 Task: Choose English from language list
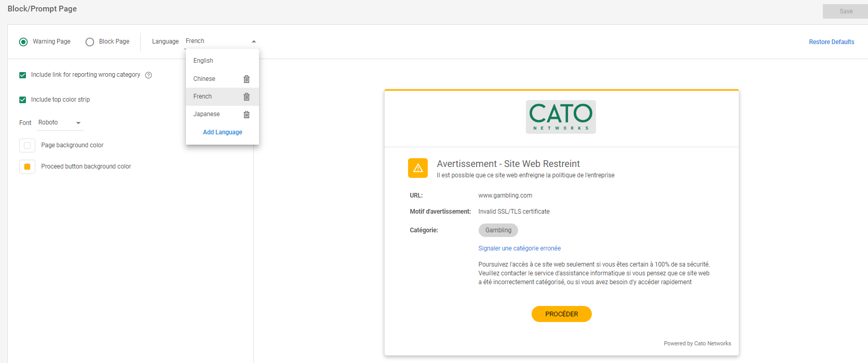click(204, 61)
